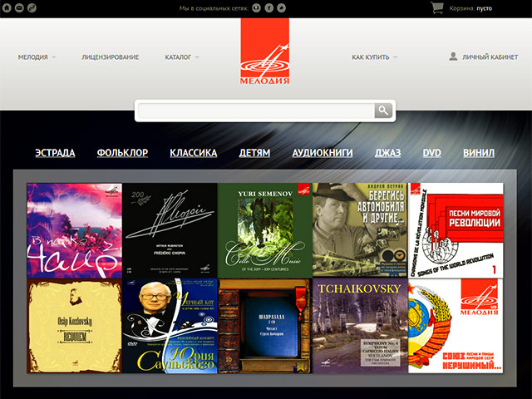Expand the Каталог dropdown menu

pos(182,57)
